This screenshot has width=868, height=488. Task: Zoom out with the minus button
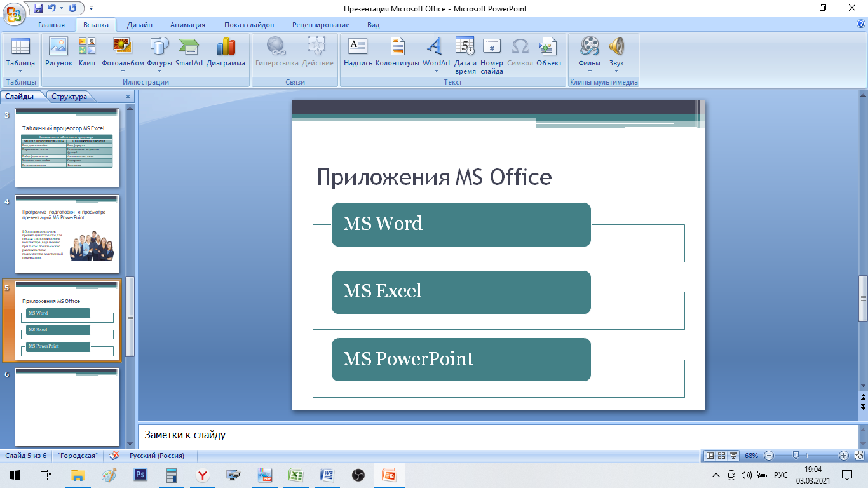(769, 456)
